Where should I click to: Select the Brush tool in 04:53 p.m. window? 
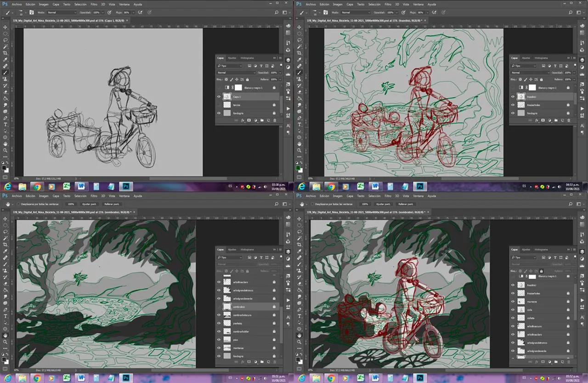(300, 73)
